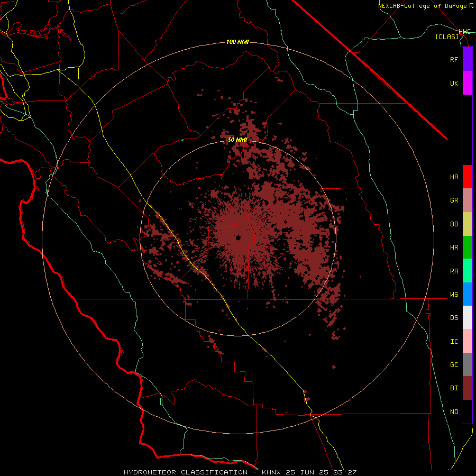Click the HA red legend swatch
Screen dimensions: 476x476
(467, 177)
